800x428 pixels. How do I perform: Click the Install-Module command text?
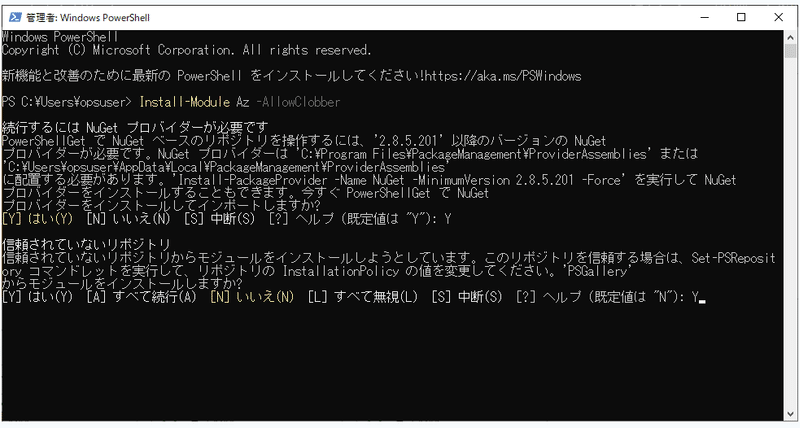pyautogui.click(x=185, y=102)
